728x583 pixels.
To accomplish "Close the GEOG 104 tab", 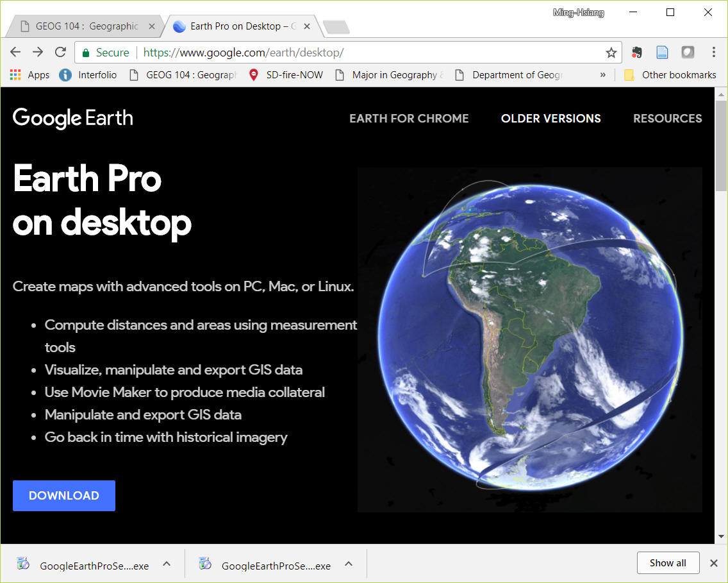I will point(151,26).
